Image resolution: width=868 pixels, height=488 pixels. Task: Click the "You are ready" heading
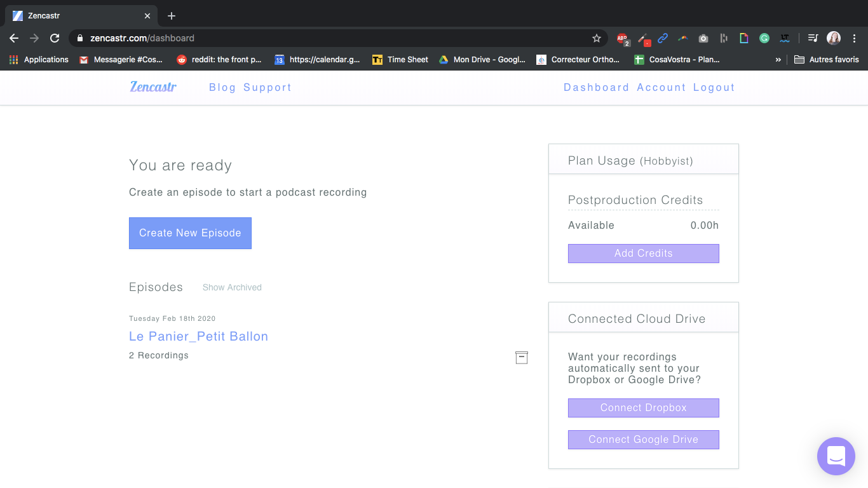pyautogui.click(x=180, y=165)
